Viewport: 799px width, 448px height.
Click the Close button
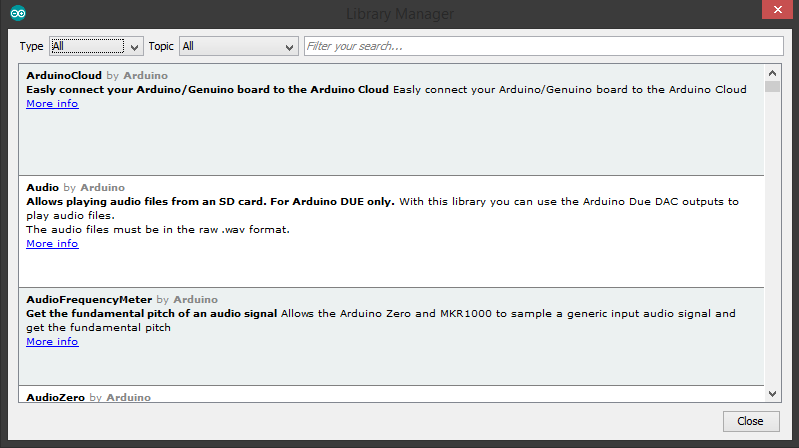751,421
